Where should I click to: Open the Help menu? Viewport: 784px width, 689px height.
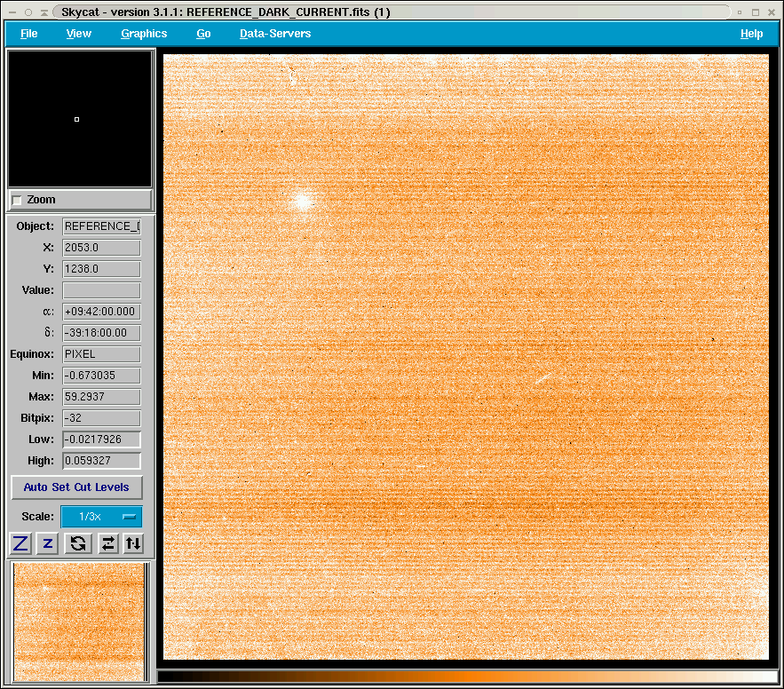pyautogui.click(x=751, y=34)
